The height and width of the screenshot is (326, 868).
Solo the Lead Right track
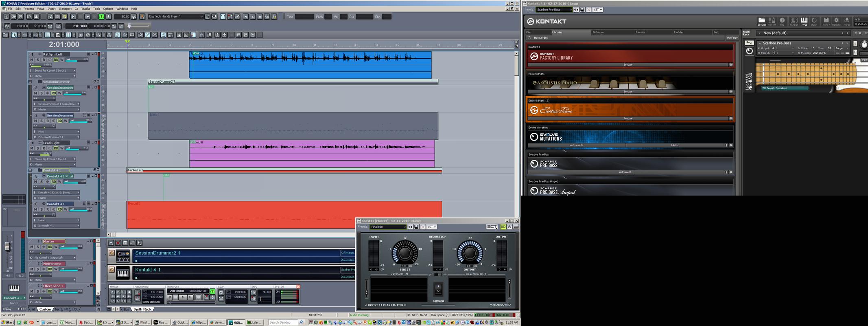click(x=38, y=148)
